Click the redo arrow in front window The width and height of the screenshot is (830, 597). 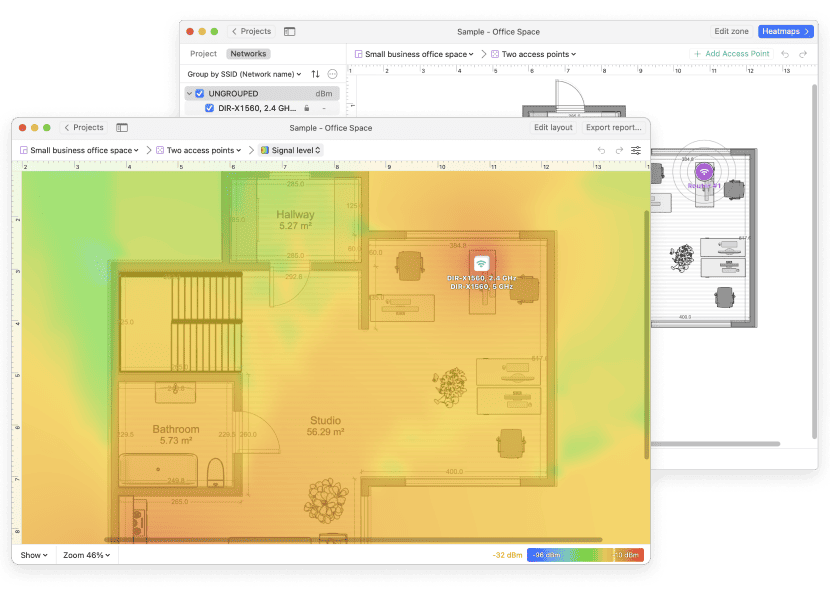(618, 150)
